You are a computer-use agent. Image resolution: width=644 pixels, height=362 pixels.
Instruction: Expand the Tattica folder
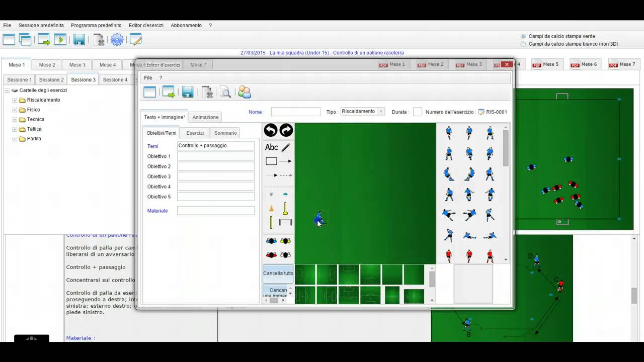point(15,129)
